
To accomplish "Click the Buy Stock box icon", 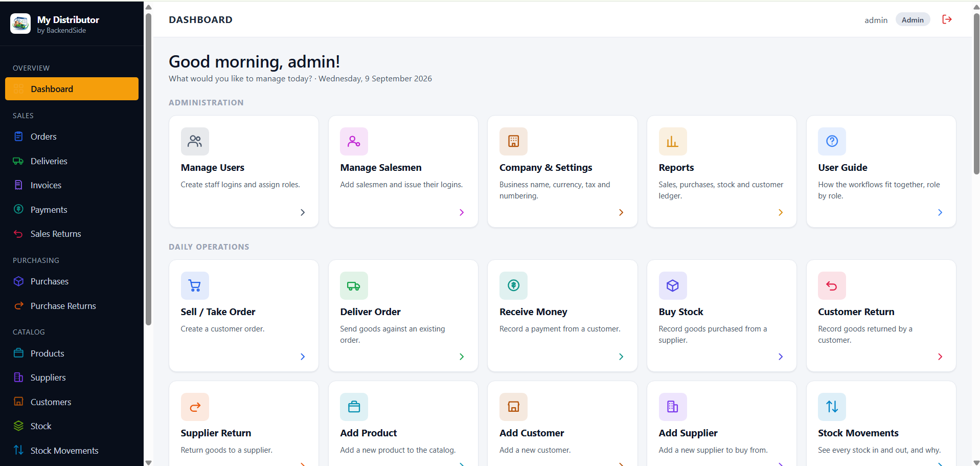I will (x=673, y=285).
